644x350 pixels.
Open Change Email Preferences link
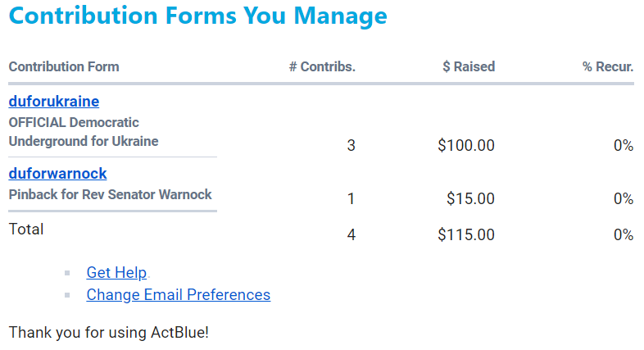point(178,294)
